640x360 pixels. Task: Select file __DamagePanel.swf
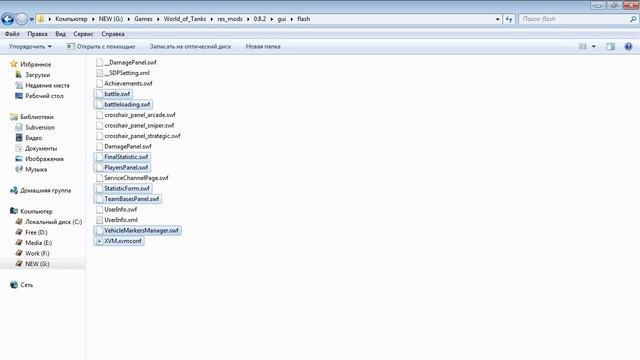tap(126, 62)
